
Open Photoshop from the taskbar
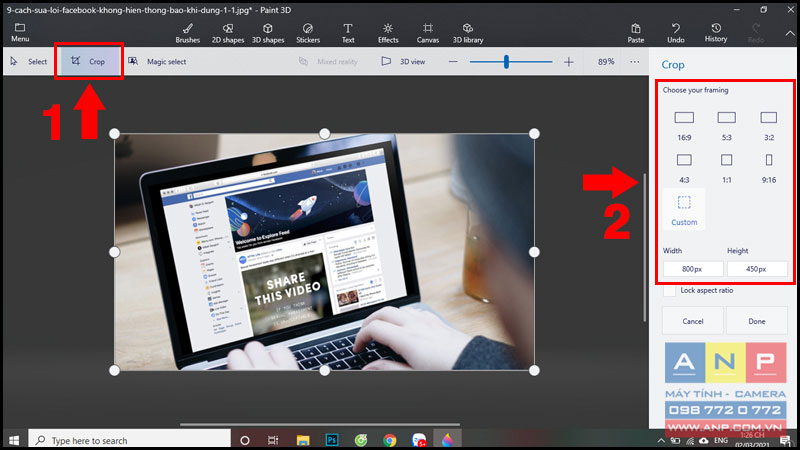tap(332, 440)
